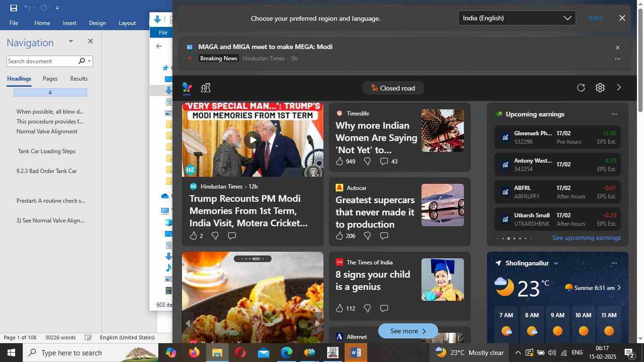
Task: Click the magnifier icon in search box
Action: 82,61
